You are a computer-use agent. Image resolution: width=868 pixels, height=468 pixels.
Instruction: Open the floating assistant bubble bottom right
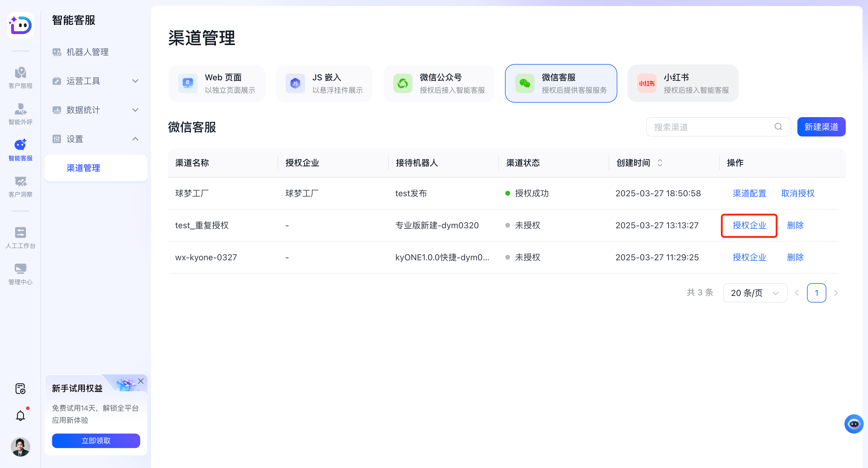tap(854, 424)
